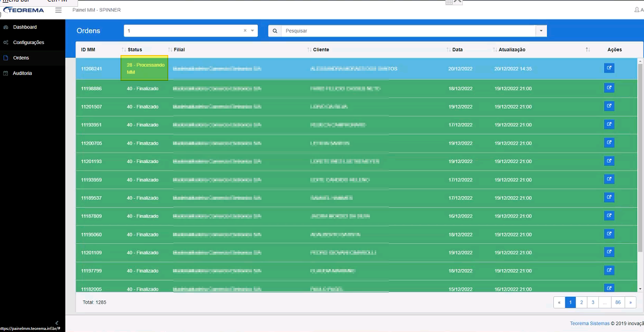Open action for order 11193959
Viewport: 644px width, 332px height.
click(609, 179)
